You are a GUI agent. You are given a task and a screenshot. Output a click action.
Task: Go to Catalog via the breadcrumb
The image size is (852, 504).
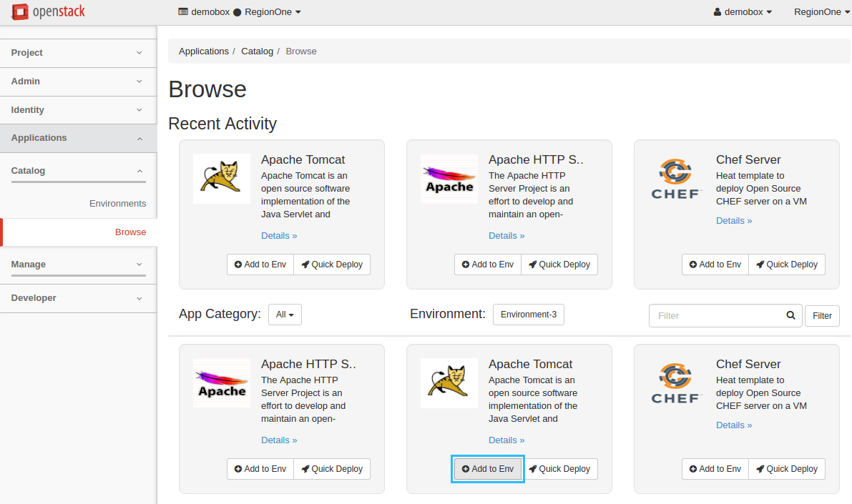(x=257, y=51)
